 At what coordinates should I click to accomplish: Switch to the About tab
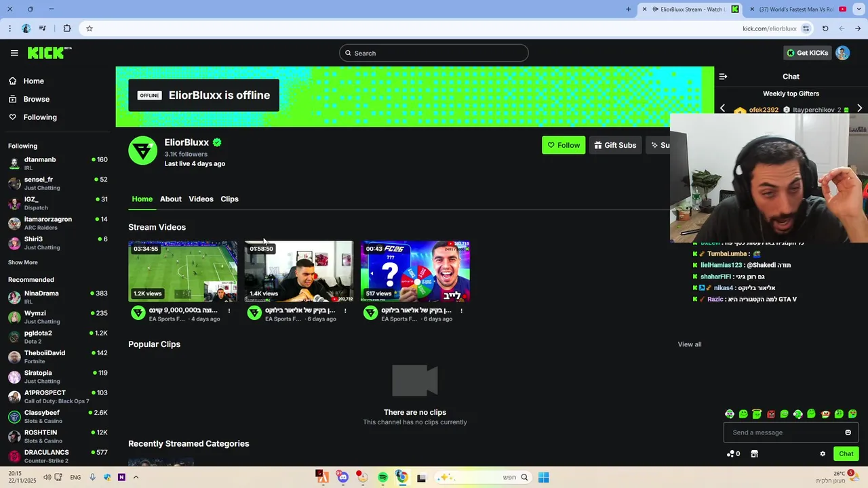coord(171,199)
